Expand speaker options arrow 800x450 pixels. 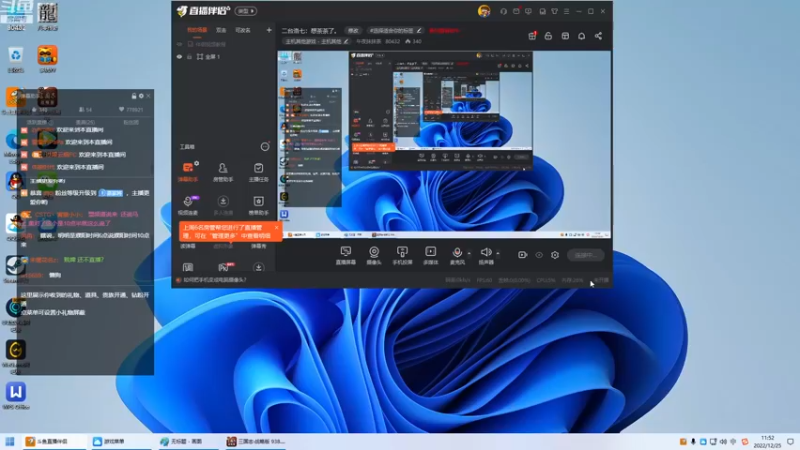click(x=498, y=253)
